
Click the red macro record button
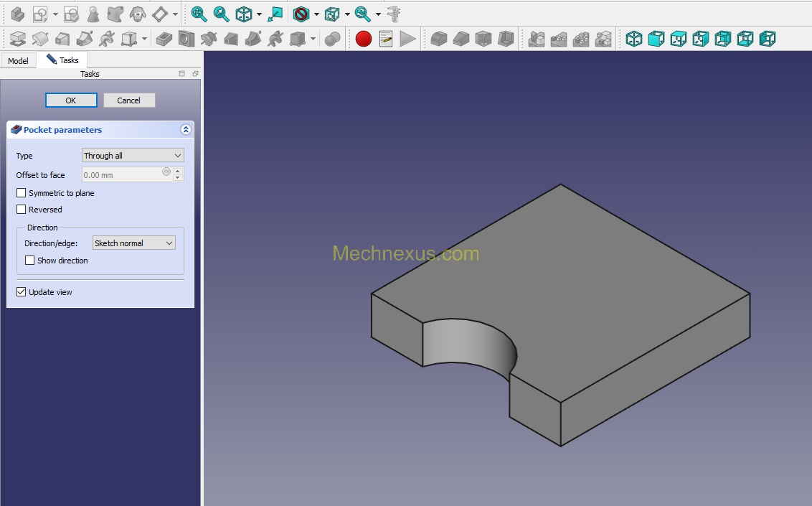(x=364, y=39)
